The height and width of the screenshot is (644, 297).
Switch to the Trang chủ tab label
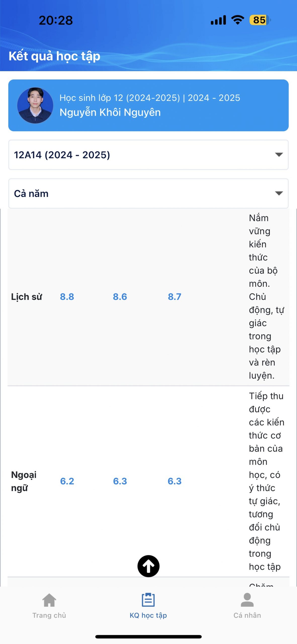tap(49, 615)
